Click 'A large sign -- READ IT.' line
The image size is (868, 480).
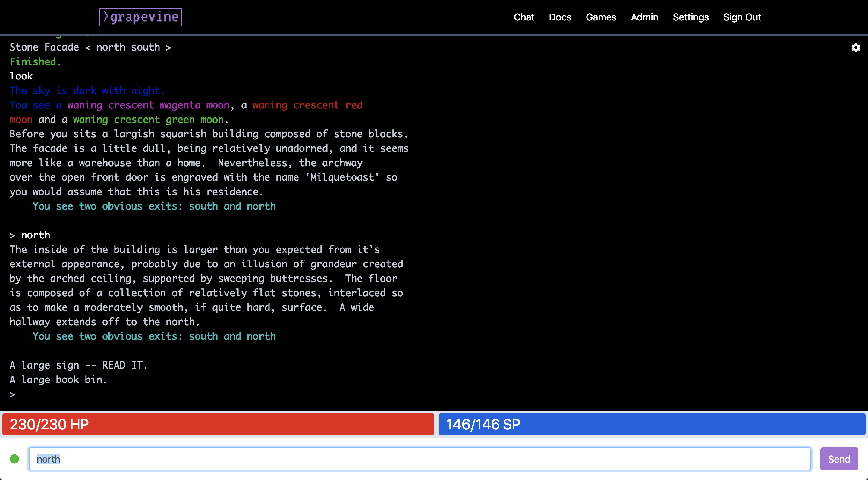tap(78, 365)
